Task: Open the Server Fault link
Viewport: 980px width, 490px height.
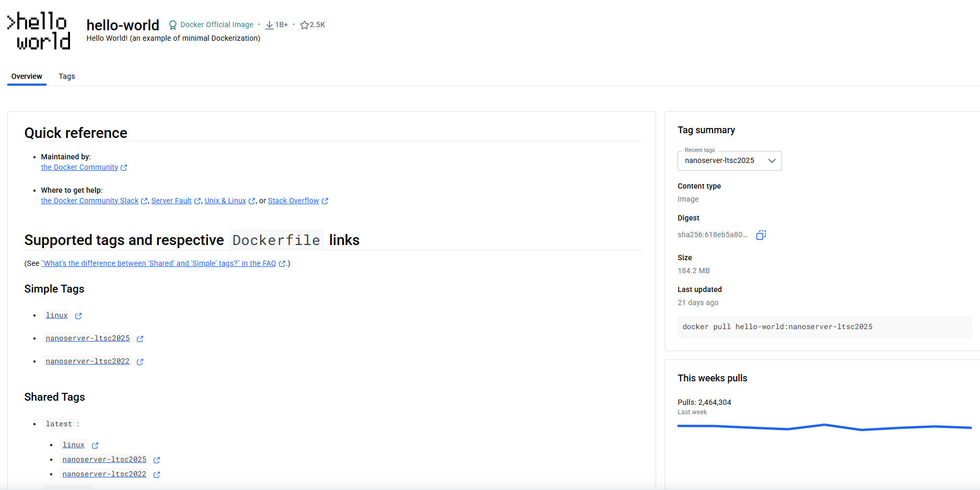Action: click(x=171, y=201)
